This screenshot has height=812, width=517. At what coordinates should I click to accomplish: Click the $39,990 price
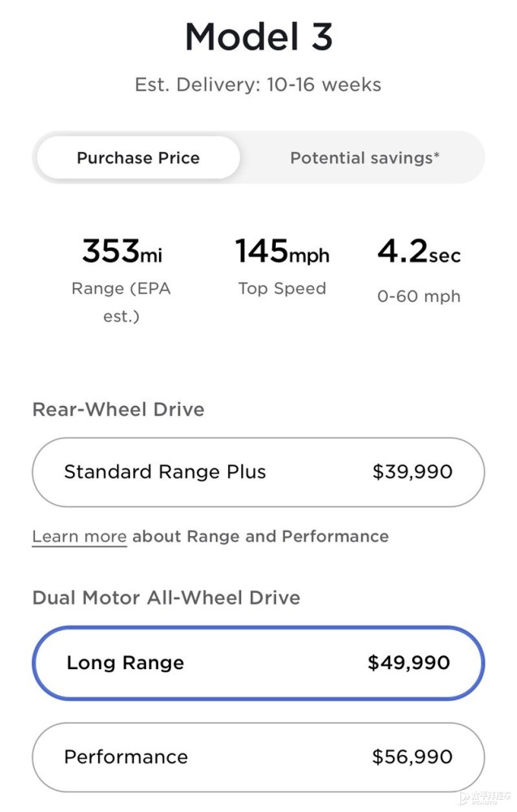click(412, 472)
